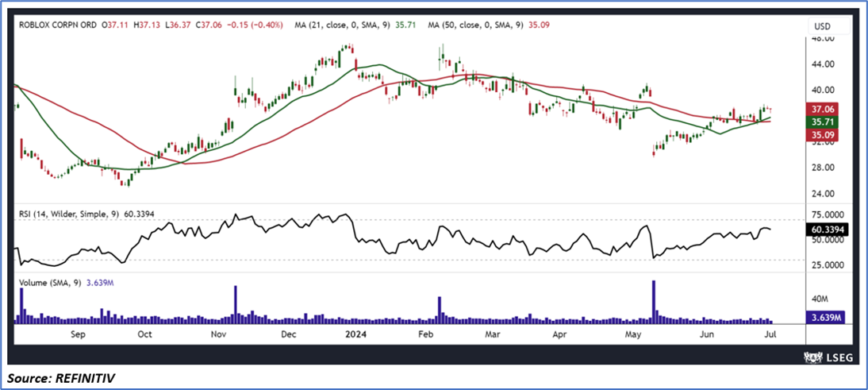Click the 40M volume axis label

pyautogui.click(x=821, y=299)
